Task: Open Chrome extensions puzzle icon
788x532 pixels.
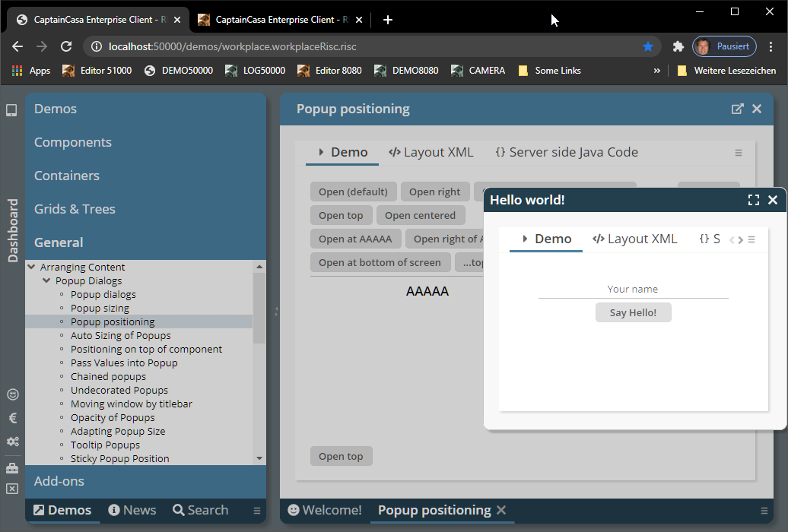Action: [x=678, y=46]
